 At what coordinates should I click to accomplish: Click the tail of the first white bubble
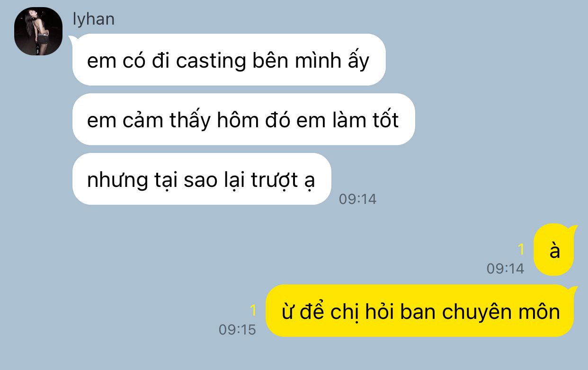click(73, 38)
